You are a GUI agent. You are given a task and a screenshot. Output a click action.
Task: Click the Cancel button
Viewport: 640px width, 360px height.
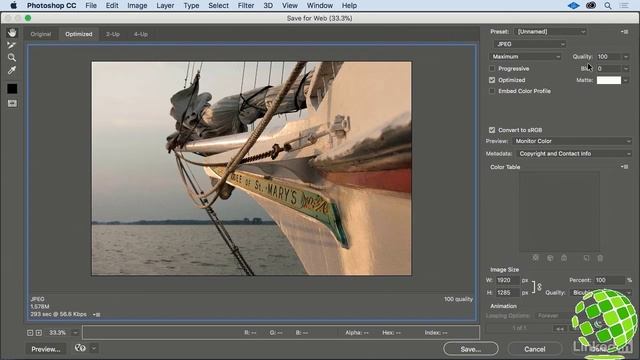535,349
